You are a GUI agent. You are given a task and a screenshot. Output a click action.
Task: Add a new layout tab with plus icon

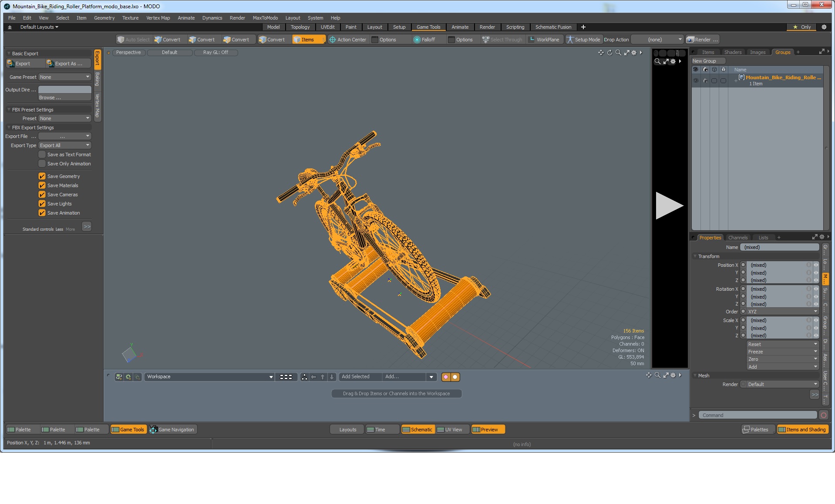pyautogui.click(x=583, y=27)
